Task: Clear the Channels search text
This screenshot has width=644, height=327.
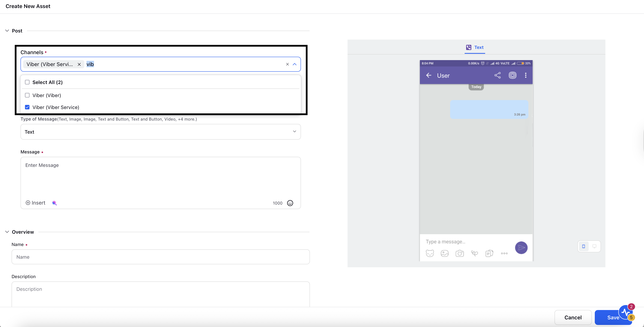Action: point(287,64)
